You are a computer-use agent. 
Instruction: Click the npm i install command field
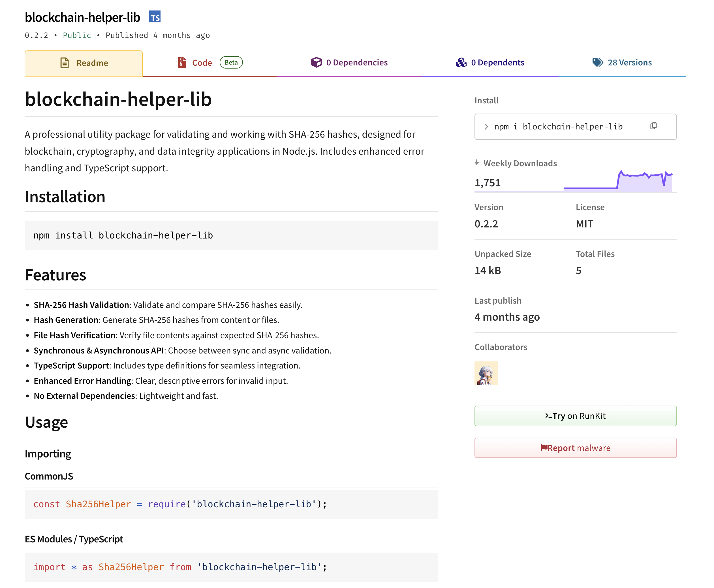558,127
